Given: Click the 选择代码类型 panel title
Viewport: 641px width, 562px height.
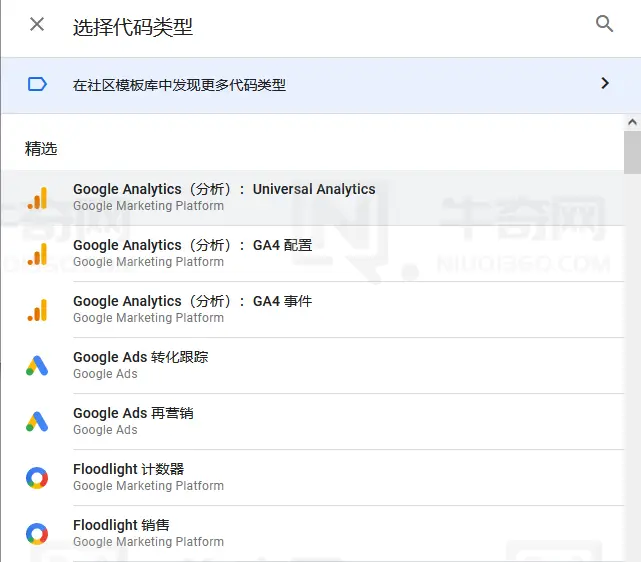Looking at the screenshot, I should pos(133,27).
